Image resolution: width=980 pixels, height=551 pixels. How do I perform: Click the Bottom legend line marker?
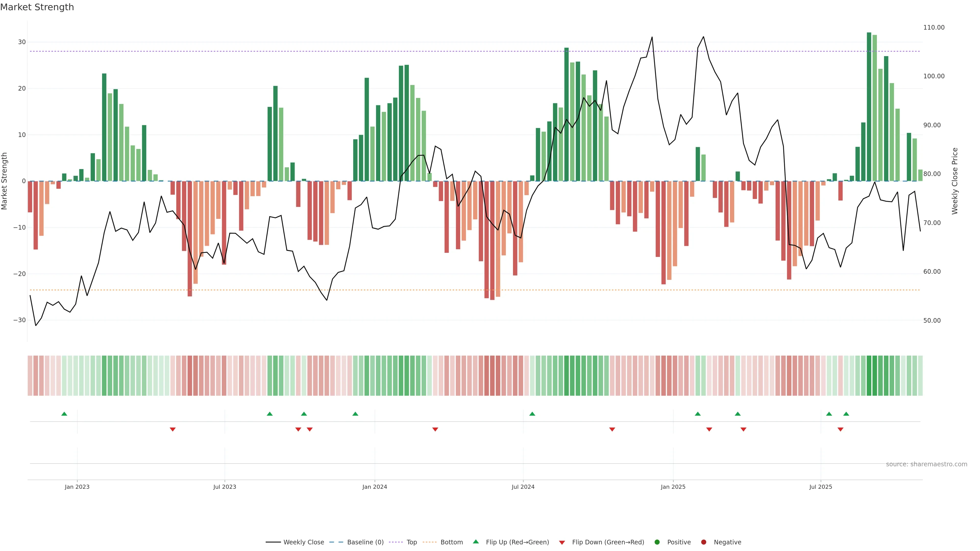pyautogui.click(x=430, y=542)
